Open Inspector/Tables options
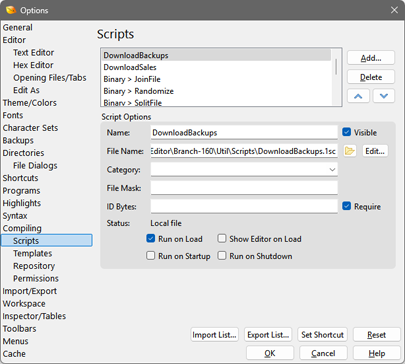 pos(34,316)
